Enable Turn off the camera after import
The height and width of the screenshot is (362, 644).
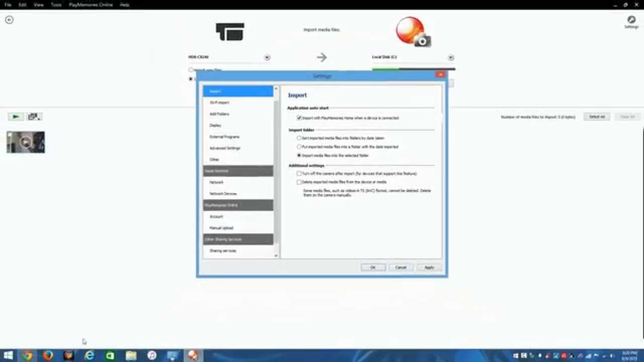pyautogui.click(x=299, y=173)
